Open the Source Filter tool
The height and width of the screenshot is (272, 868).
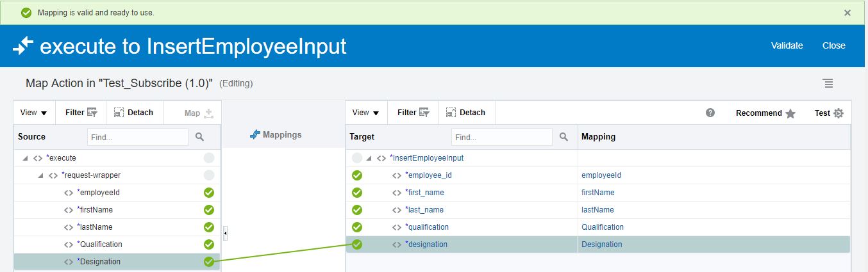pyautogui.click(x=81, y=113)
